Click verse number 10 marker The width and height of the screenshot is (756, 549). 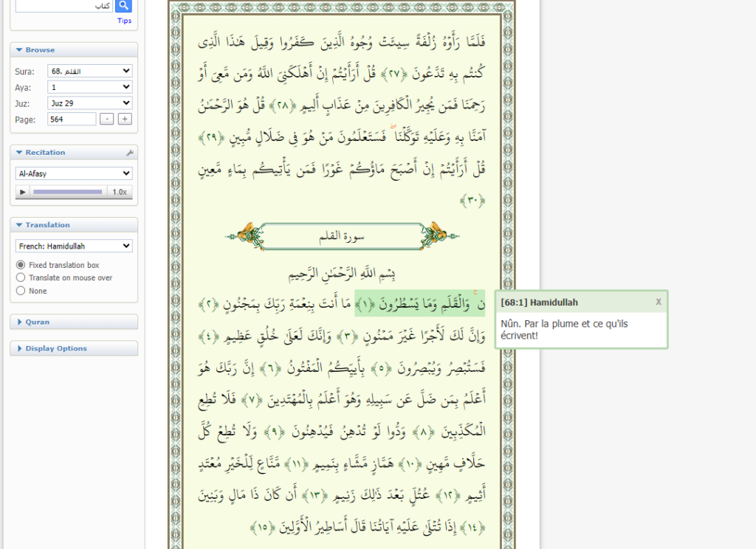(x=410, y=465)
